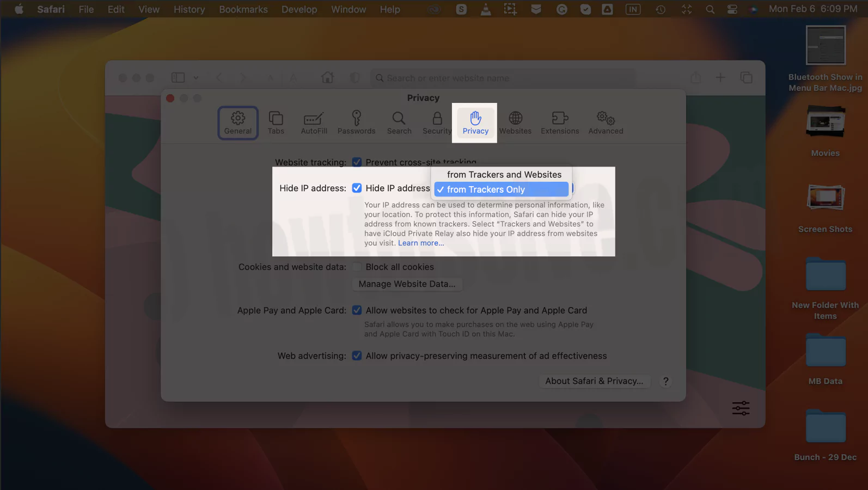Select the MB Data folder

pyautogui.click(x=825, y=359)
